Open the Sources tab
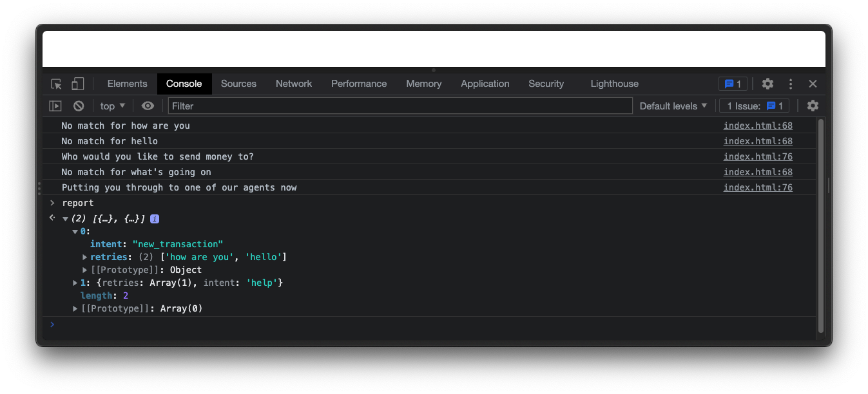 pyautogui.click(x=238, y=84)
